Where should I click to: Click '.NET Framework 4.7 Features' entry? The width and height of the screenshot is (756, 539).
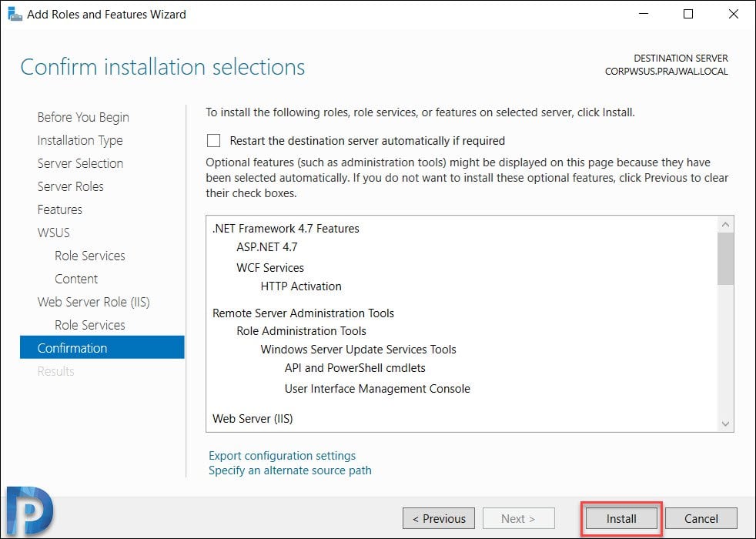[286, 229]
